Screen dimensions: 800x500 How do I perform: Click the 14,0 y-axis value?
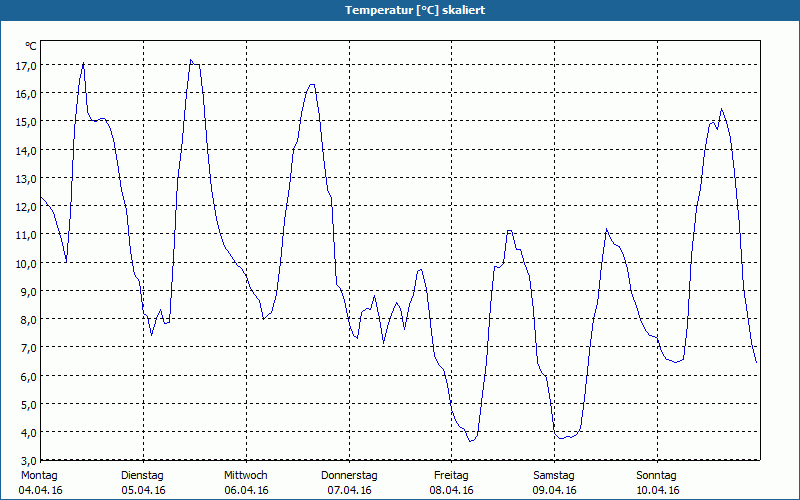click(27, 151)
